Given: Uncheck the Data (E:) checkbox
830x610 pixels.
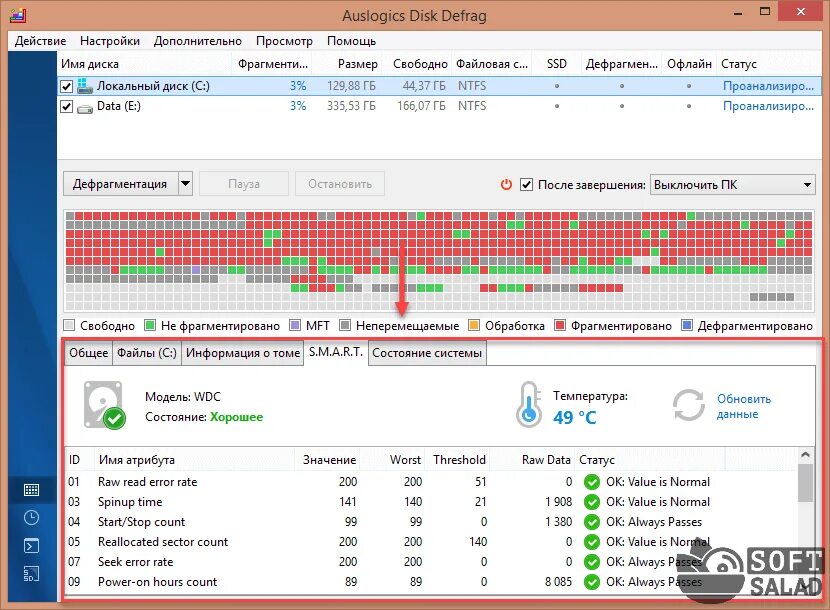Looking at the screenshot, I should [x=66, y=106].
